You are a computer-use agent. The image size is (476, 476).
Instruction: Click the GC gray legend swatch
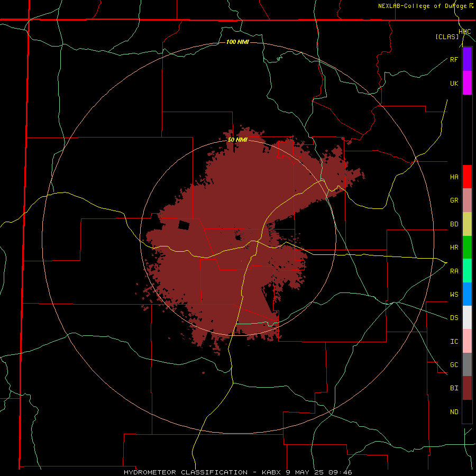tap(467, 364)
